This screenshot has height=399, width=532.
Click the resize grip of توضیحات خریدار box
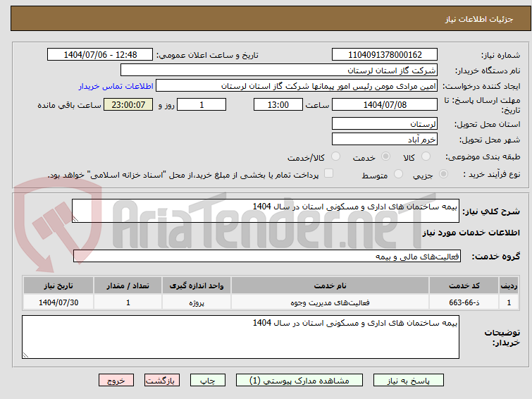[x=26, y=355]
